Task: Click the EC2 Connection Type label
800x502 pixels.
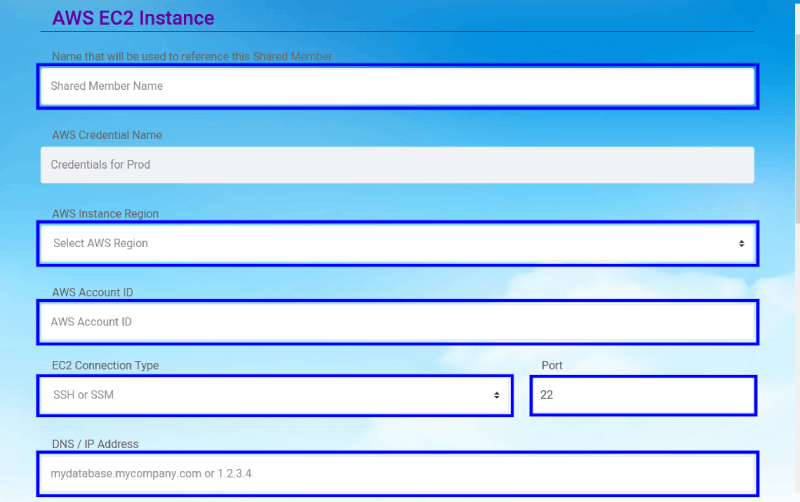Action: [x=105, y=365]
